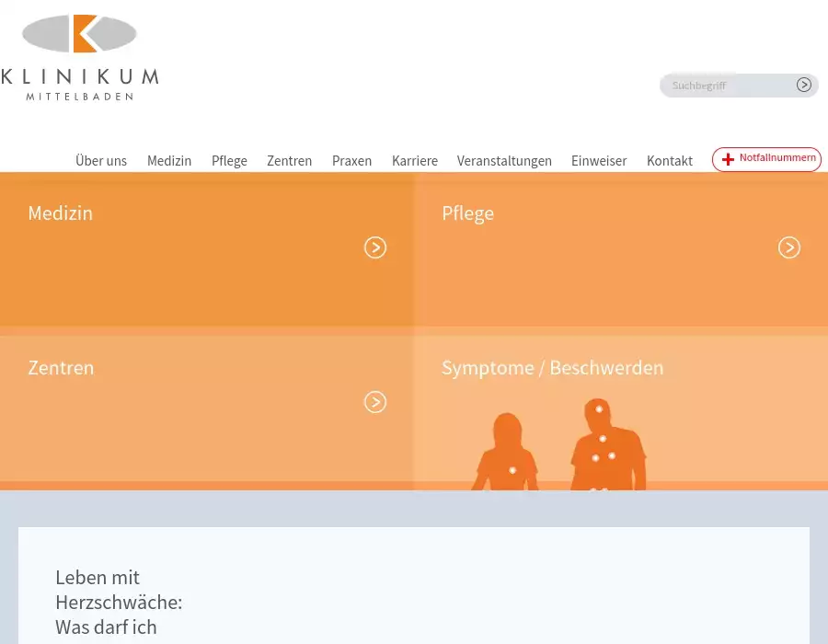Image resolution: width=828 pixels, height=644 pixels.
Task: Open the Pflege navigation menu item
Action: [229, 161]
